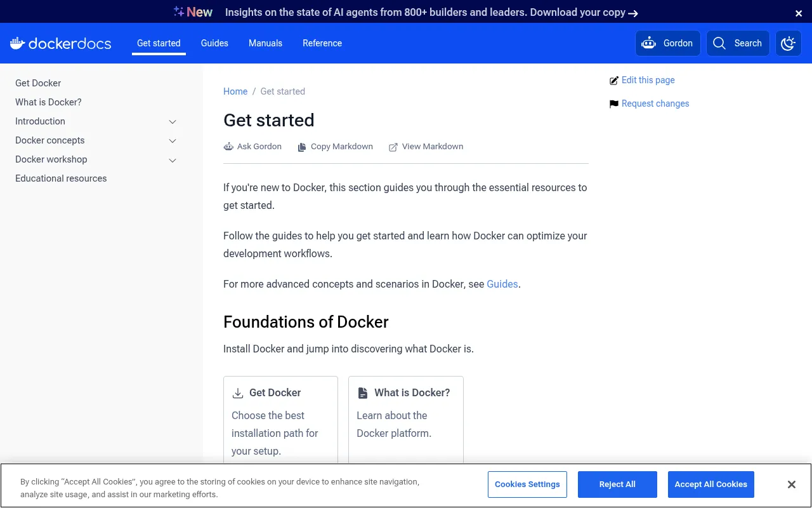812x508 pixels.
Task: Click the Ask Gordon robot icon
Action: (228, 147)
